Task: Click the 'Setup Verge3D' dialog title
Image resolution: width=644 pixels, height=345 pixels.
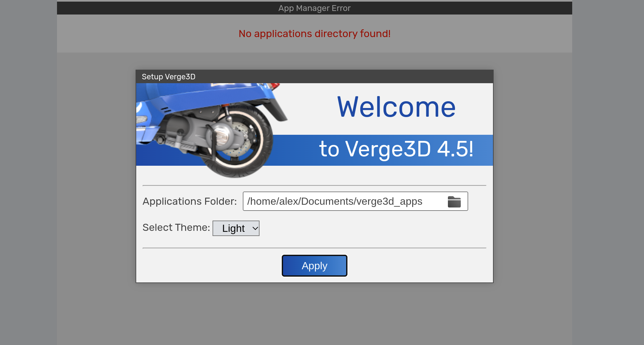Action: click(169, 77)
